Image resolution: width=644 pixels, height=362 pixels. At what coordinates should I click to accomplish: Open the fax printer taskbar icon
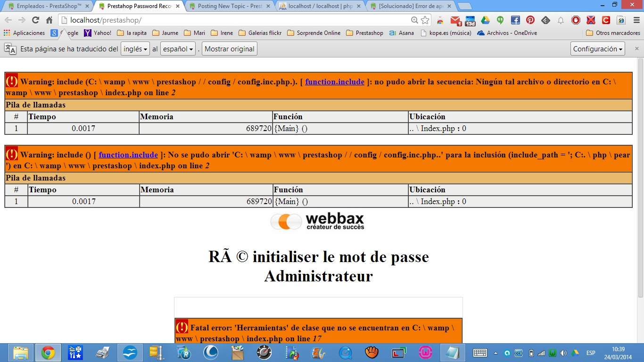pyautogui.click(x=103, y=353)
